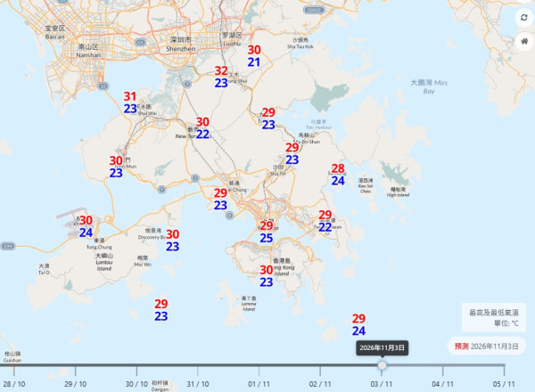Click the High Island label
Image resolution: width=535 pixels, height=392 pixels.
[398, 192]
